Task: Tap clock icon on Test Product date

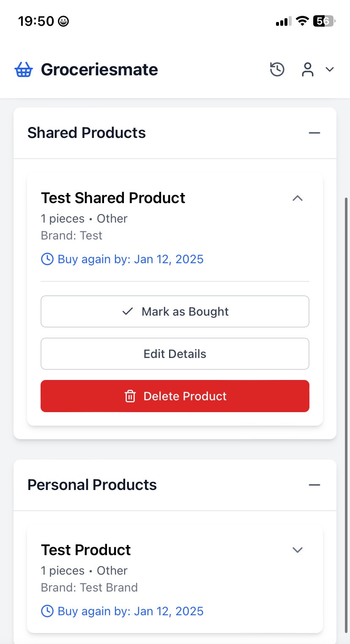Action: 47,611
